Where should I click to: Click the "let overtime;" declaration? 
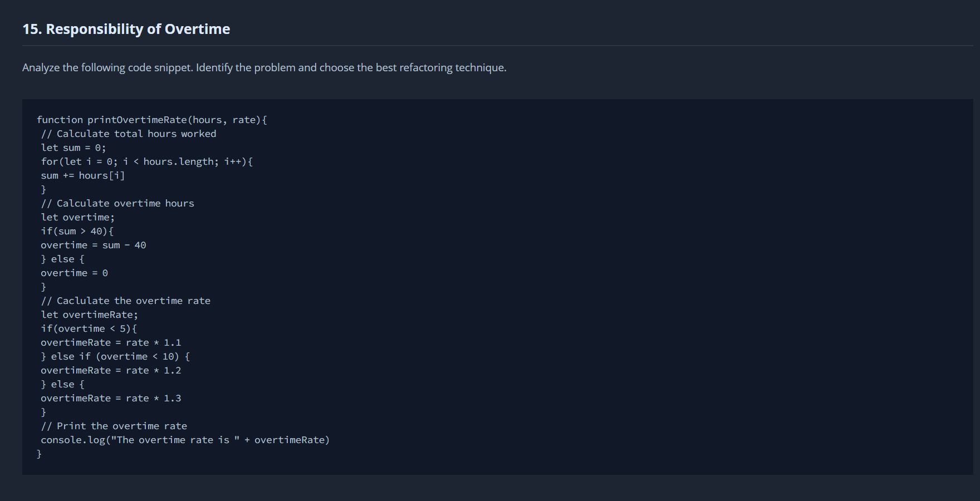click(77, 217)
